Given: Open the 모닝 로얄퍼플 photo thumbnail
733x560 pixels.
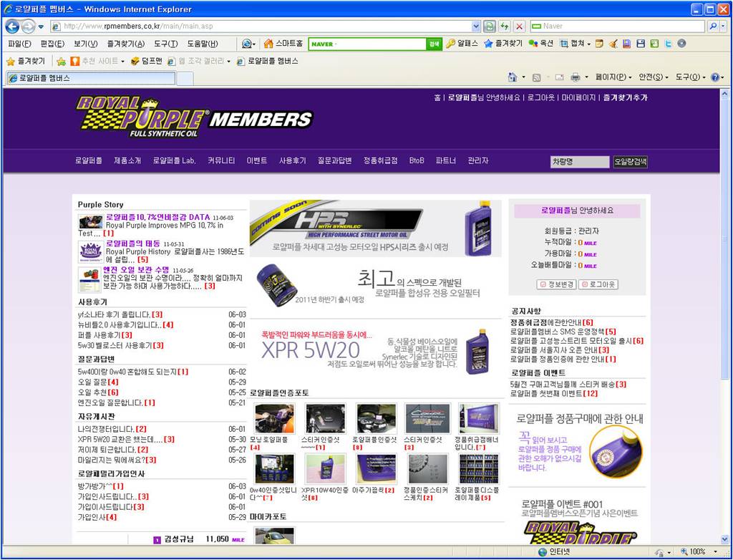Looking at the screenshot, I should [274, 419].
